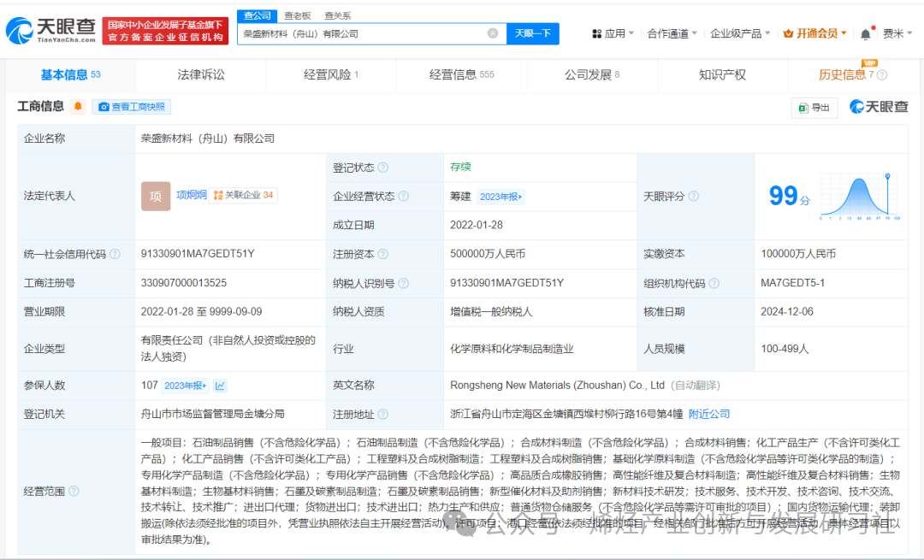924x560 pixels.
Task: Open the help icon beside 历史信息 tab
Action: (882, 74)
